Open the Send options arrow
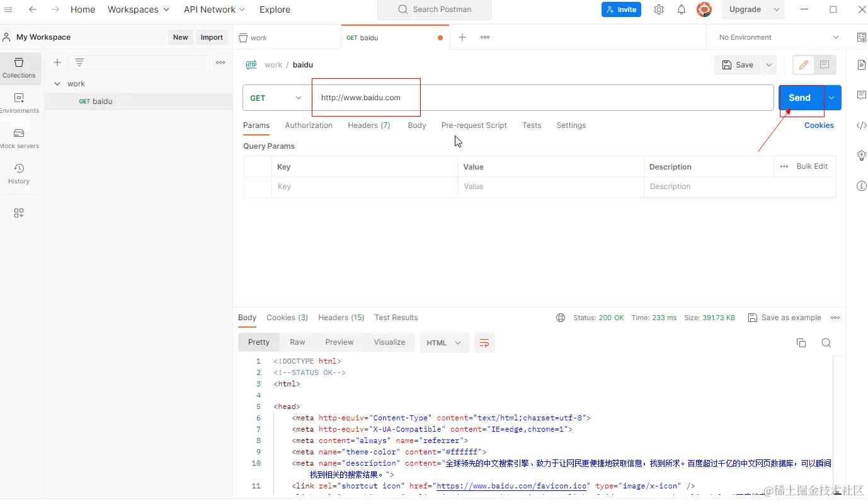868x501 pixels. tap(832, 98)
